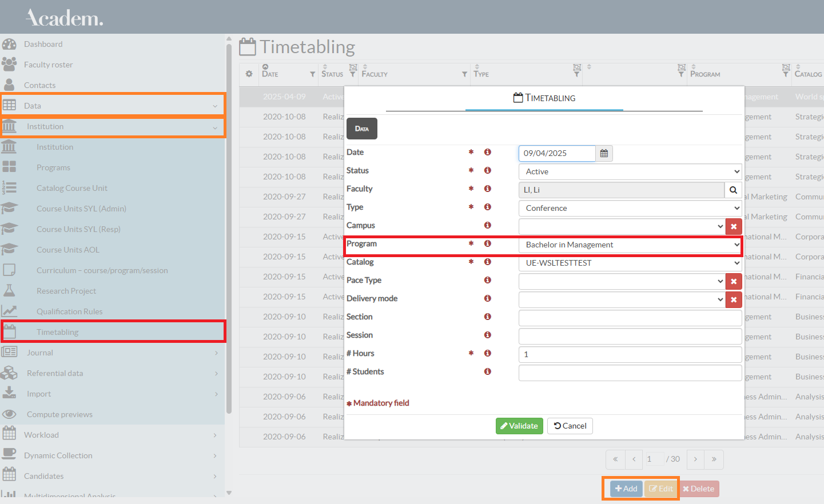Expand the Status dropdown showing Active

(630, 171)
